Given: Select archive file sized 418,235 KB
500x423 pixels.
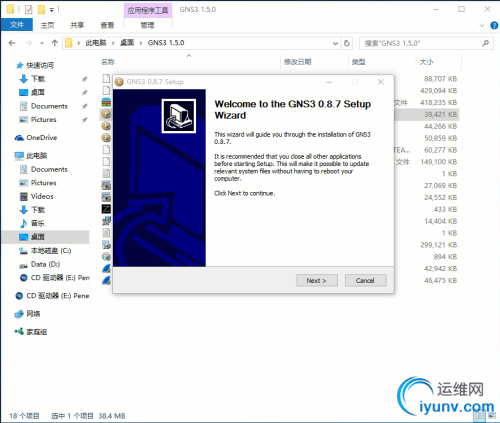Looking at the screenshot, I should click(280, 102).
